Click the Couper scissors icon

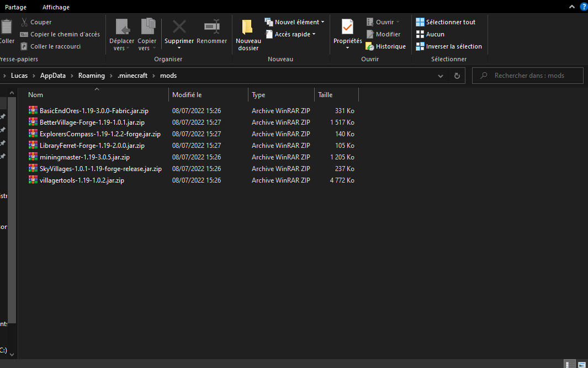pyautogui.click(x=24, y=22)
